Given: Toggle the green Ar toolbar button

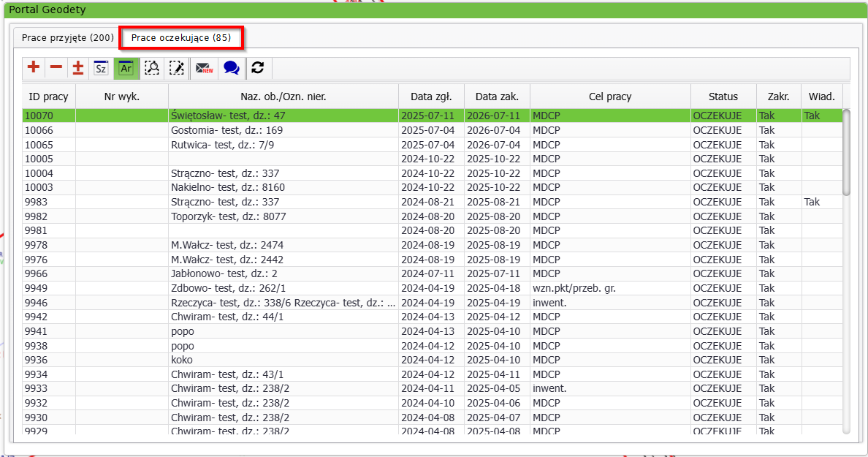Looking at the screenshot, I should 126,68.
